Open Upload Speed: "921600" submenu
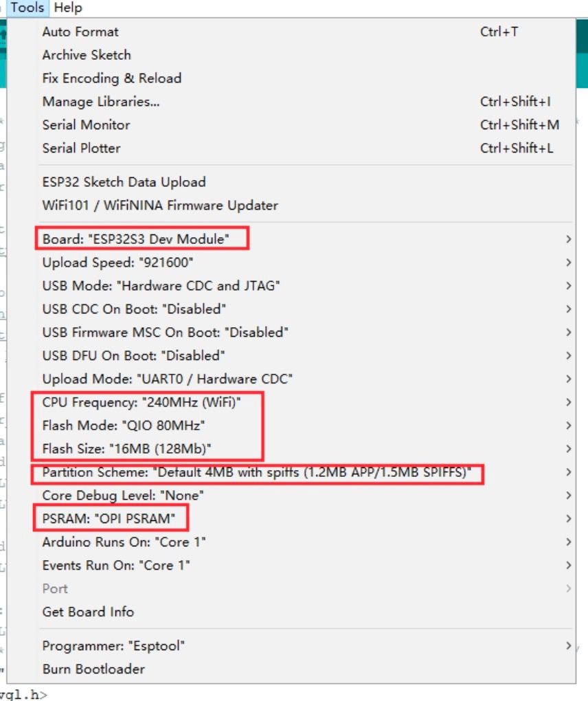This screenshot has width=588, height=701. point(291,263)
